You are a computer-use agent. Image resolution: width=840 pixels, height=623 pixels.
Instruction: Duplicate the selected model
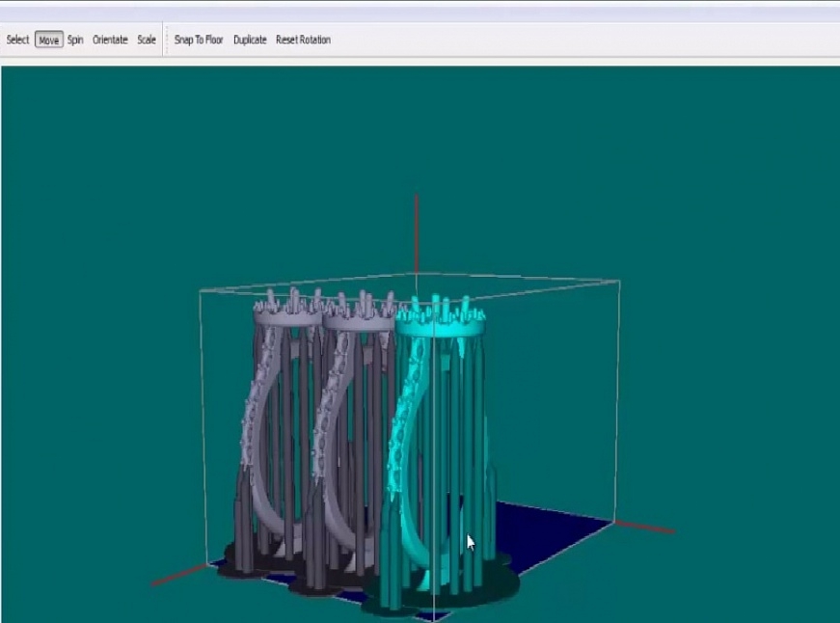250,40
